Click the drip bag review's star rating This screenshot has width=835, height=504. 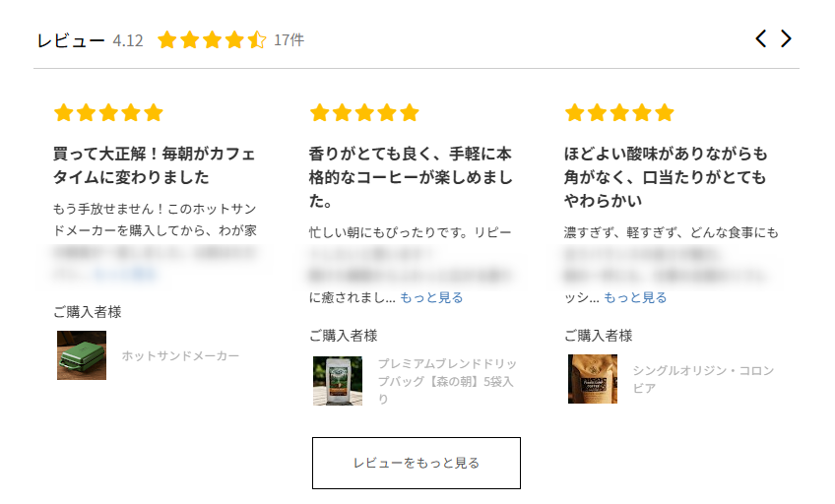363,113
